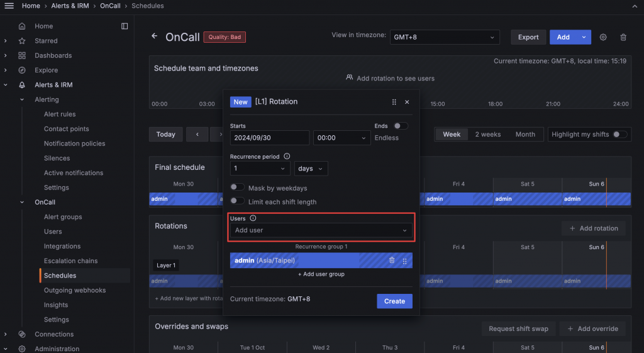Go back using the arrow beside OnCall
644x353 pixels.
point(155,36)
